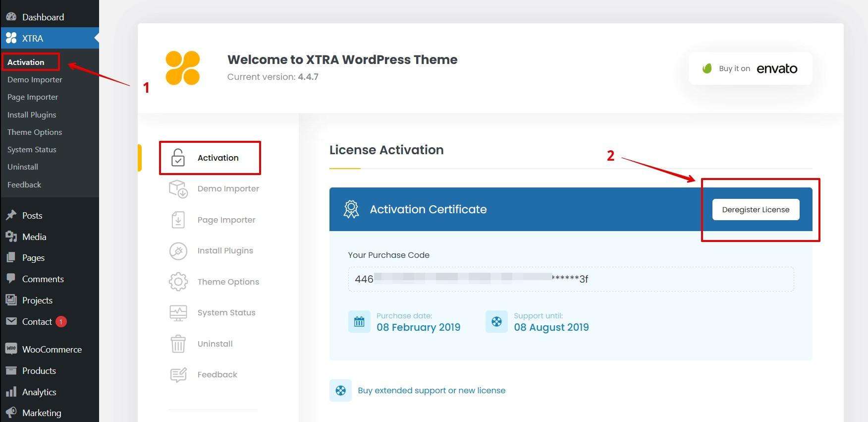Viewport: 868px width, 422px height.
Task: Select the Install Plugins plug icon
Action: click(x=178, y=251)
